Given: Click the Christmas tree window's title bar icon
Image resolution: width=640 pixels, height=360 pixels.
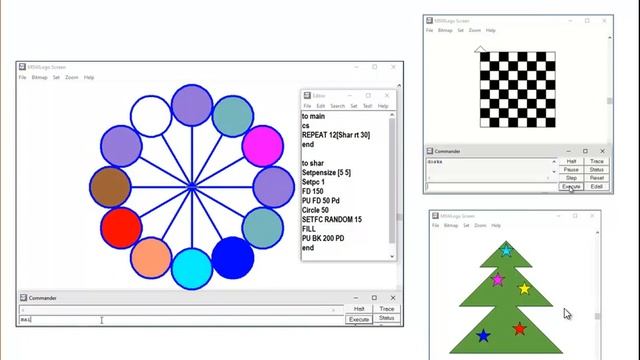Looking at the screenshot, I should (x=436, y=216).
